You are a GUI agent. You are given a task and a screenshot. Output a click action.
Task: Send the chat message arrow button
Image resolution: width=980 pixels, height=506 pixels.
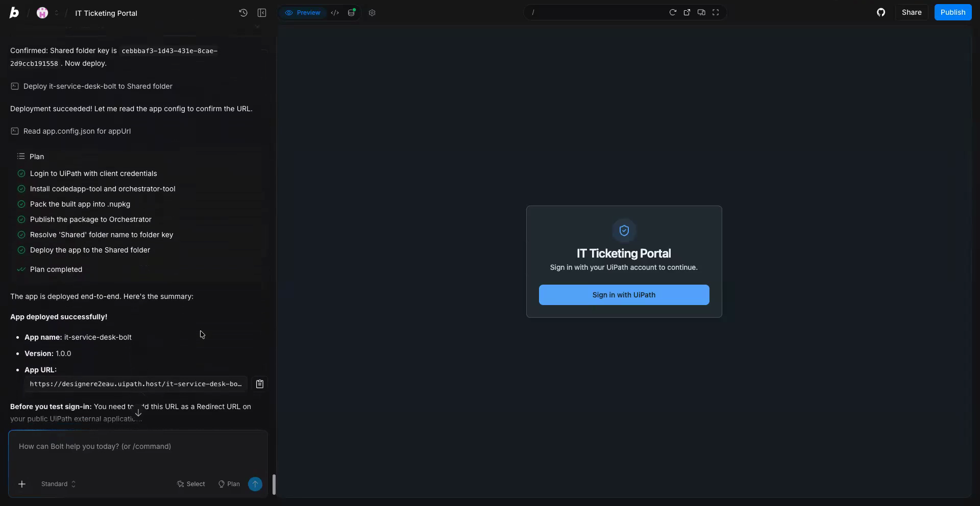[255, 484]
